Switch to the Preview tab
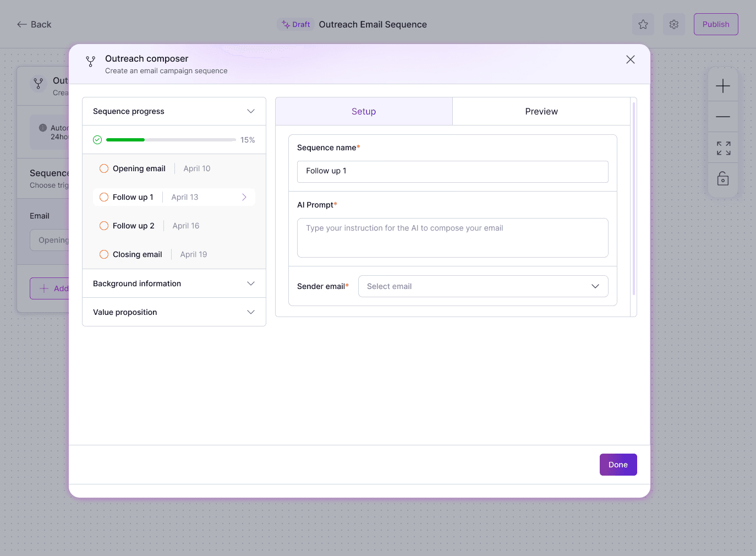The width and height of the screenshot is (756, 556). coord(541,111)
